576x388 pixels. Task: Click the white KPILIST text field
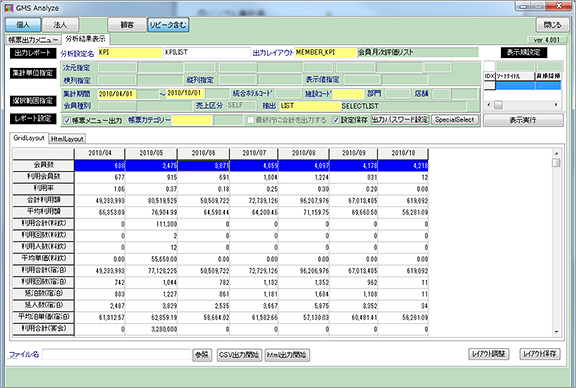(207, 53)
